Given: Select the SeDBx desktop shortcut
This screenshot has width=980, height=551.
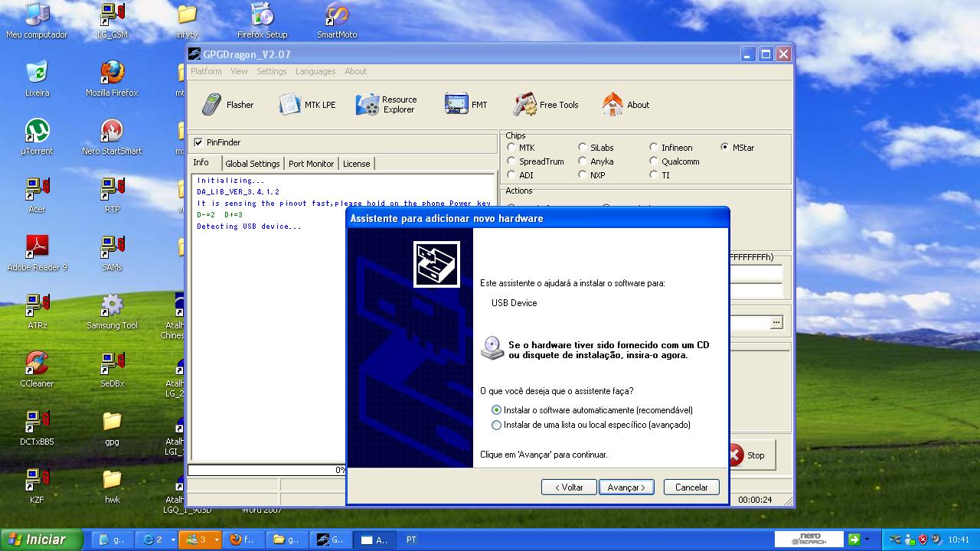Looking at the screenshot, I should point(112,370).
